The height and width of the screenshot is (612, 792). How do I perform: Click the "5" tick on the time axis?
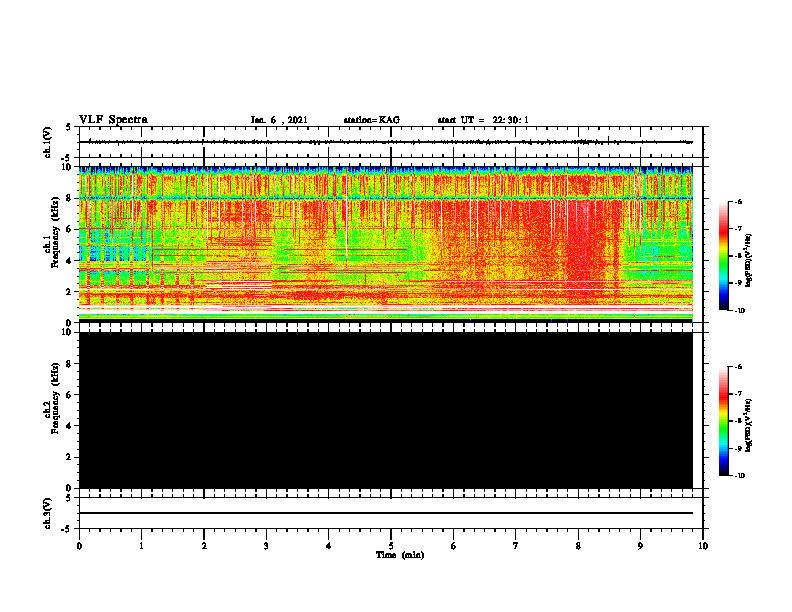391,546
